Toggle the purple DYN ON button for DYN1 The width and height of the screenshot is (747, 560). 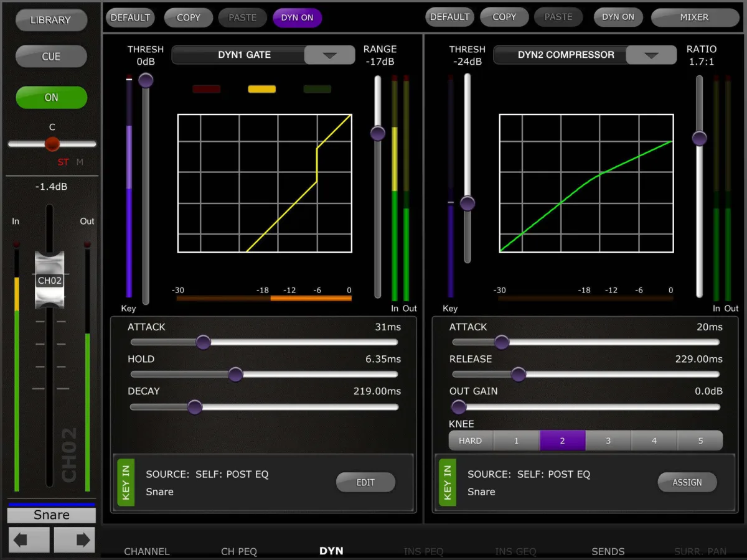tap(297, 17)
